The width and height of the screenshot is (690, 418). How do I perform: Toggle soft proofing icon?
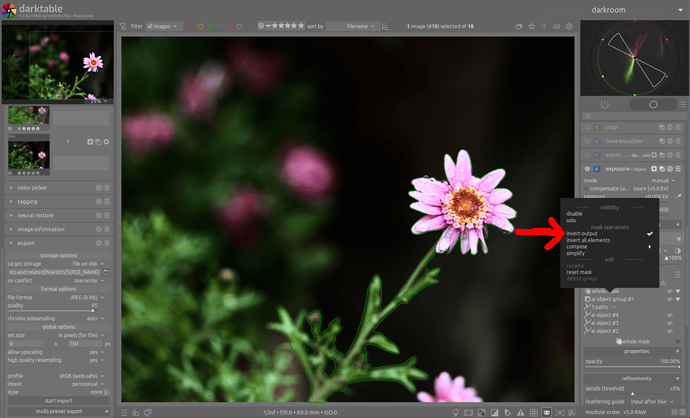click(508, 412)
